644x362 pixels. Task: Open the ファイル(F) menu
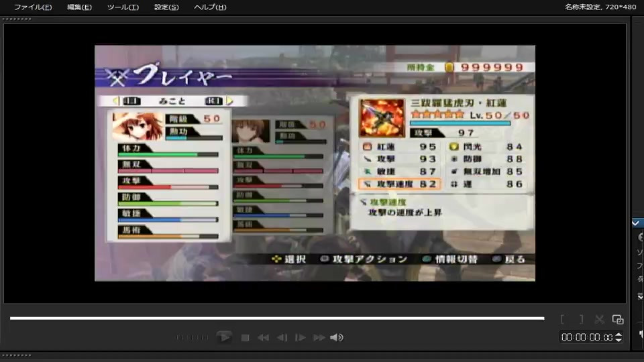33,7
